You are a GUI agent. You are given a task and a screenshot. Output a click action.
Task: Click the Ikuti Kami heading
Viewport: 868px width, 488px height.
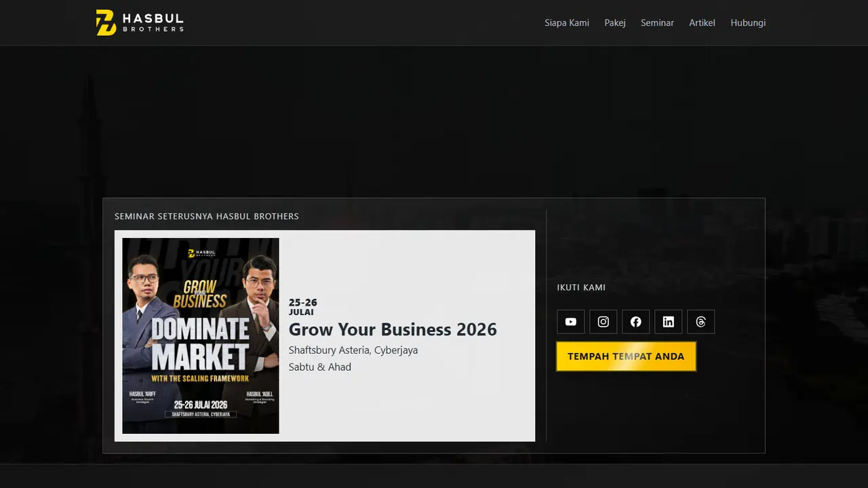point(581,287)
